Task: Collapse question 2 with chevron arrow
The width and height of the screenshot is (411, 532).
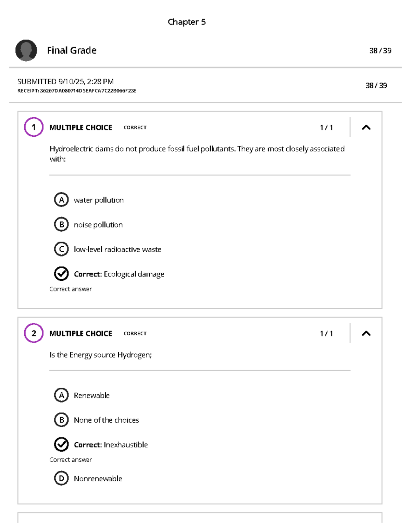Action: (366, 333)
